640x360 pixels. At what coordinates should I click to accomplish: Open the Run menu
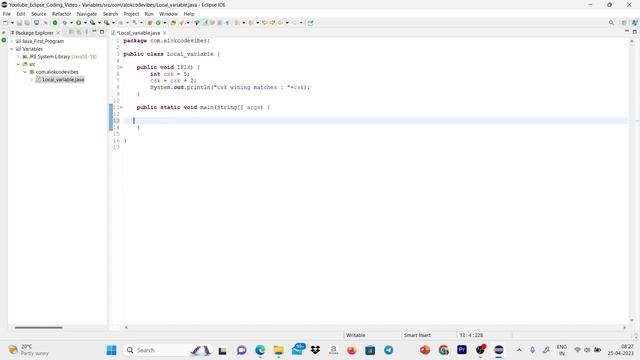[149, 14]
